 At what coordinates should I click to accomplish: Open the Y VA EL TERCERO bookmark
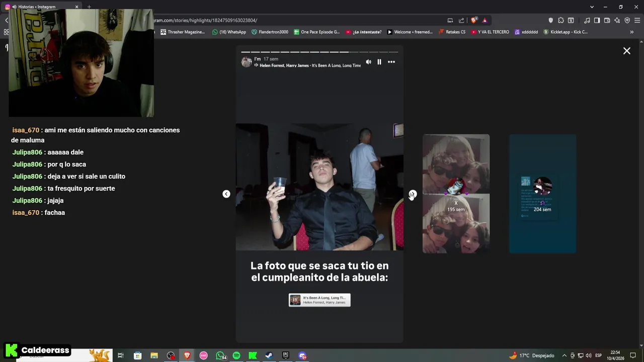(x=490, y=32)
